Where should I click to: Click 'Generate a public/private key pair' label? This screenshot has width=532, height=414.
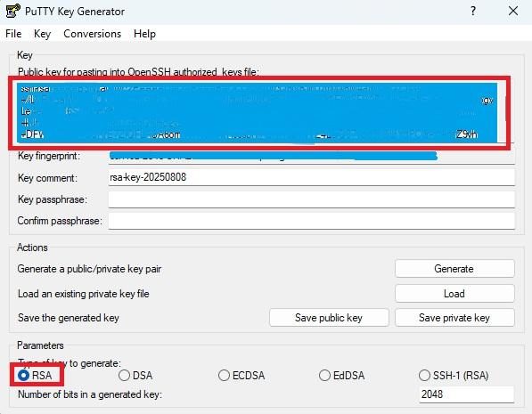tap(89, 269)
